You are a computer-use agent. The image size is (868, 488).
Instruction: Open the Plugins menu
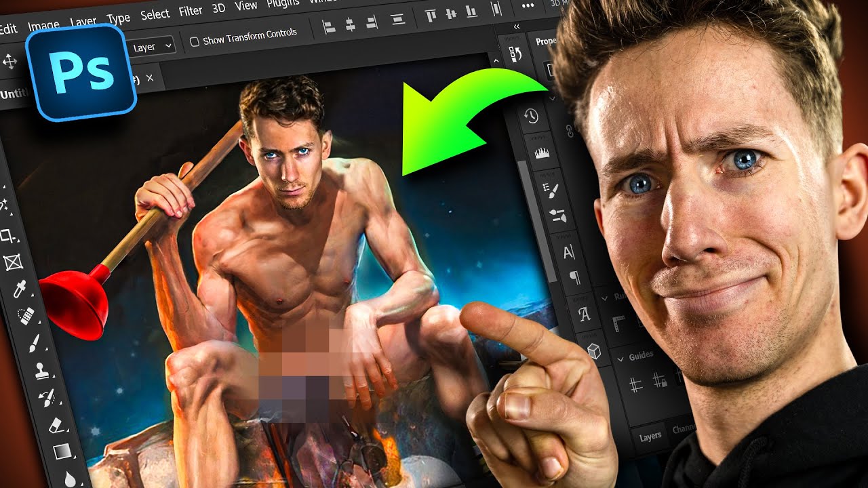tap(283, 3)
